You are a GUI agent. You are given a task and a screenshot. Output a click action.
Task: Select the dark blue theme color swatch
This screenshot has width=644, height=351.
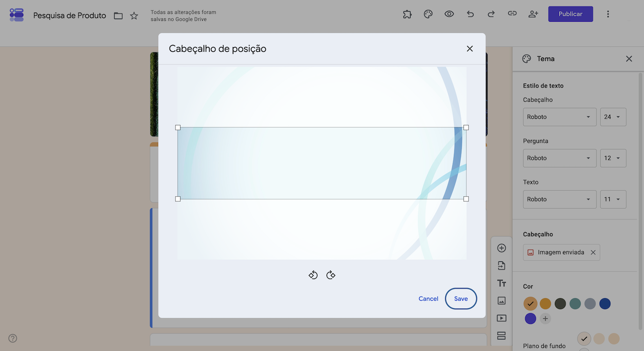(x=605, y=304)
